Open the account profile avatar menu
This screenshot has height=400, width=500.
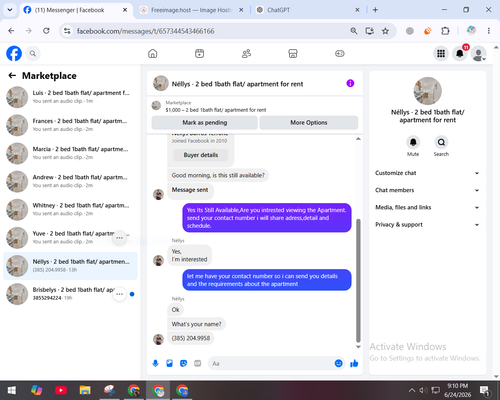coord(478,54)
